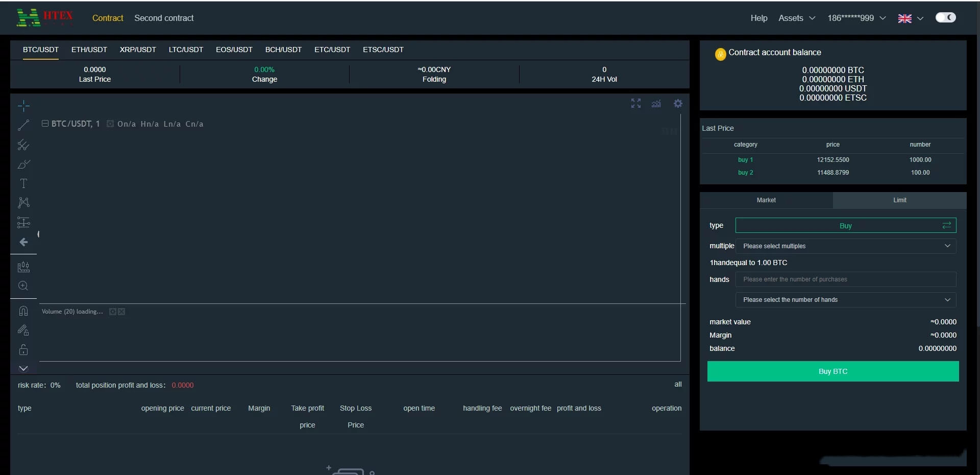Screen dimensions: 980x475
Task: Open the Second contract link
Action: pos(164,18)
